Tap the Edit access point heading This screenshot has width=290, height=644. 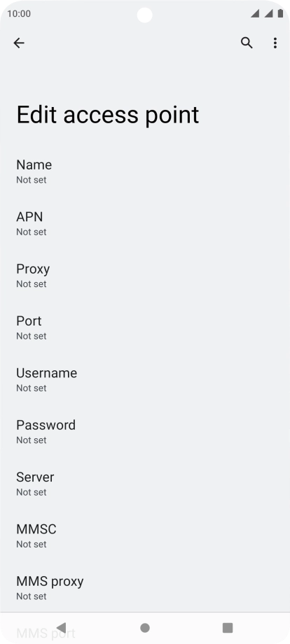[108, 115]
